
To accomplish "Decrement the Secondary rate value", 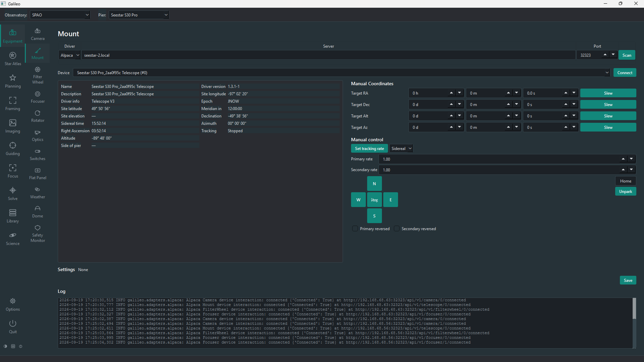I will pos(631,170).
